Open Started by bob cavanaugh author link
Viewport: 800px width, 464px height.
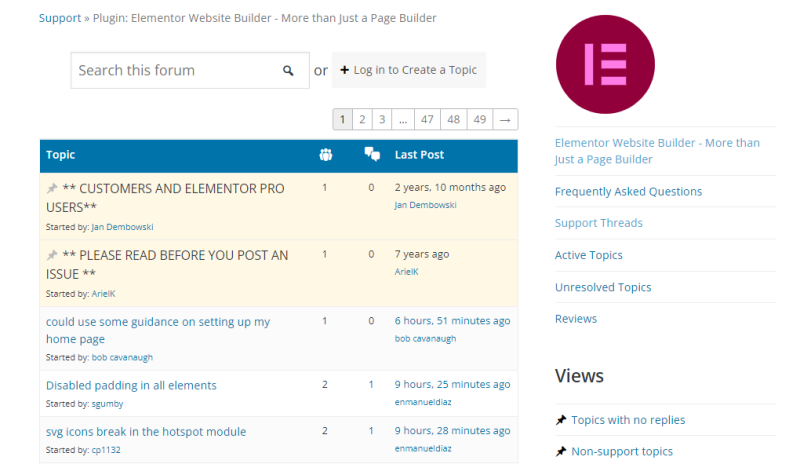coord(122,357)
